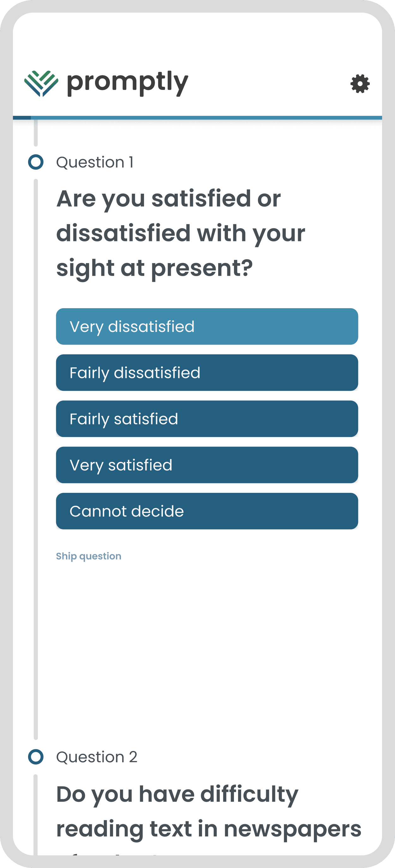Select the Cannot decide answer
The width and height of the screenshot is (395, 868).
pyautogui.click(x=207, y=511)
